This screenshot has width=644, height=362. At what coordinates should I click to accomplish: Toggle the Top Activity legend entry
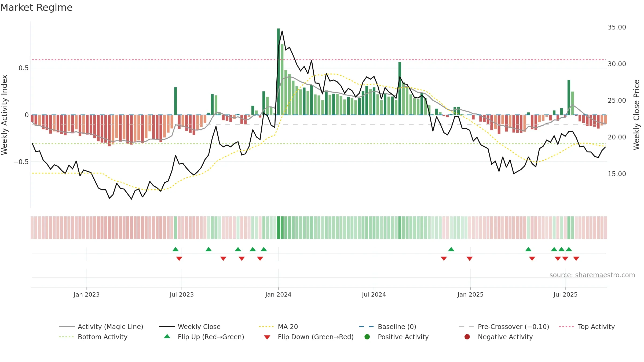click(x=587, y=327)
